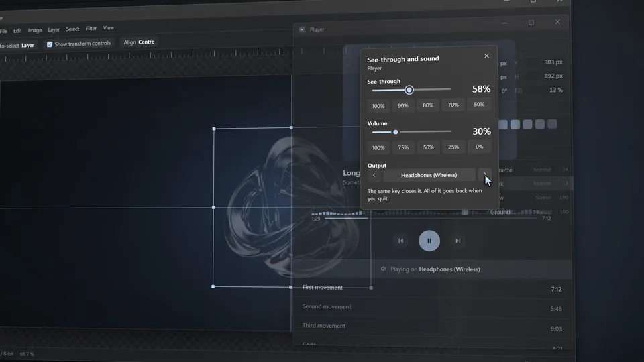Click the 13 % Fill value
Screen dimensions: 644x362
pos(556,90)
